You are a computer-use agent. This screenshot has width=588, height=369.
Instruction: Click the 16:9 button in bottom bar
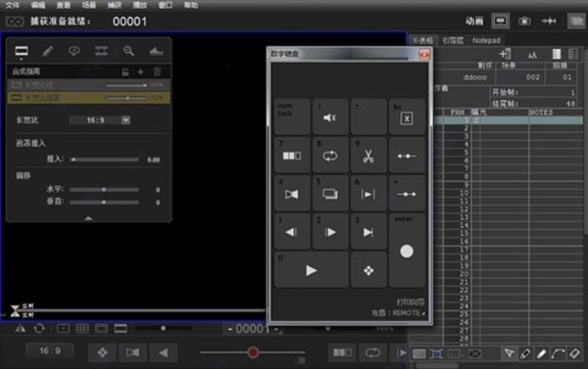(x=50, y=351)
